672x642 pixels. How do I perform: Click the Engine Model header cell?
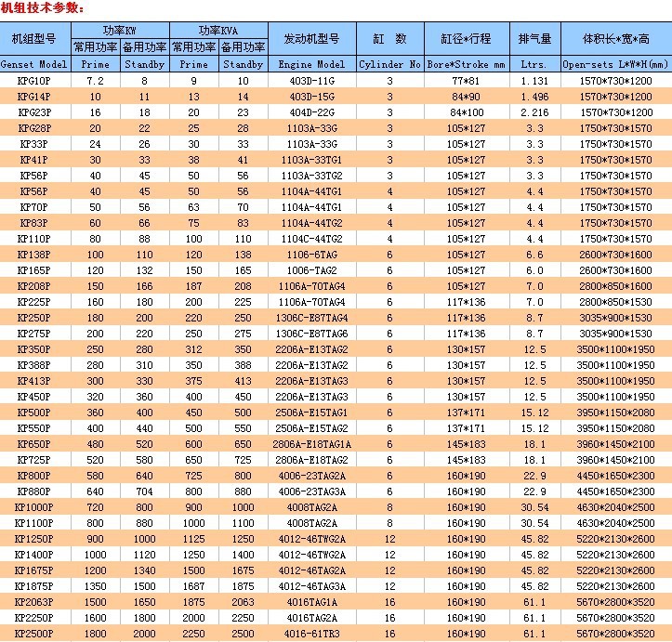click(x=312, y=64)
